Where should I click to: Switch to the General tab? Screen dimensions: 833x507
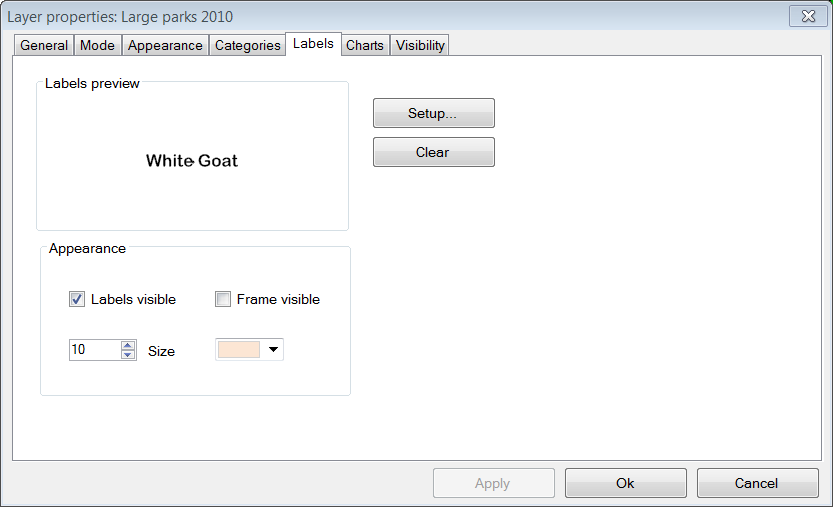pyautogui.click(x=44, y=46)
